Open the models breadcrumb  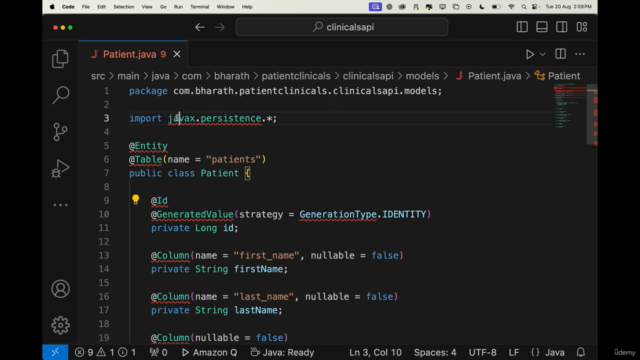[x=422, y=76]
